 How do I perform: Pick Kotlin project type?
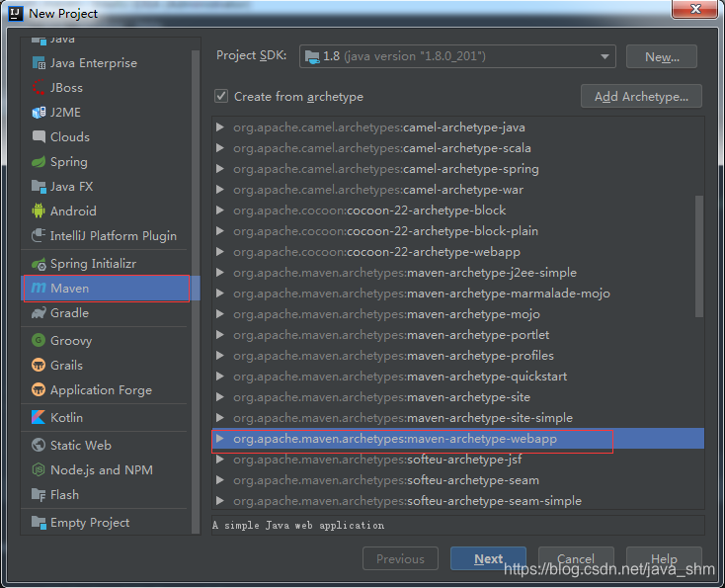(106, 417)
